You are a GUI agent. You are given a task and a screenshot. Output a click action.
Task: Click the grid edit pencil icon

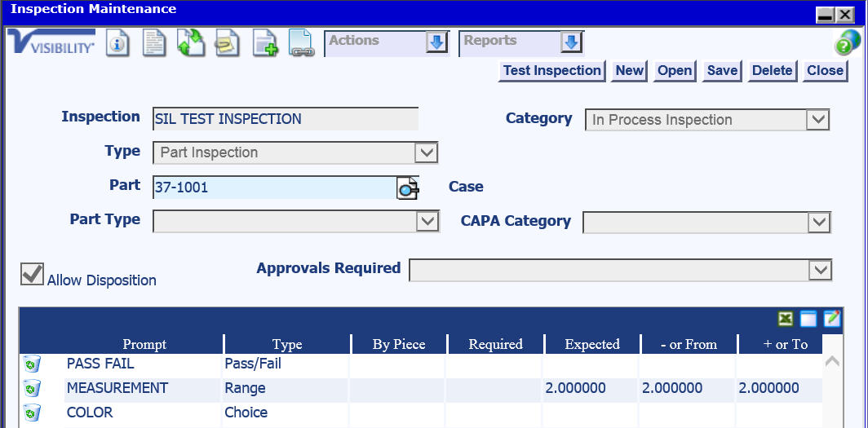point(831,319)
